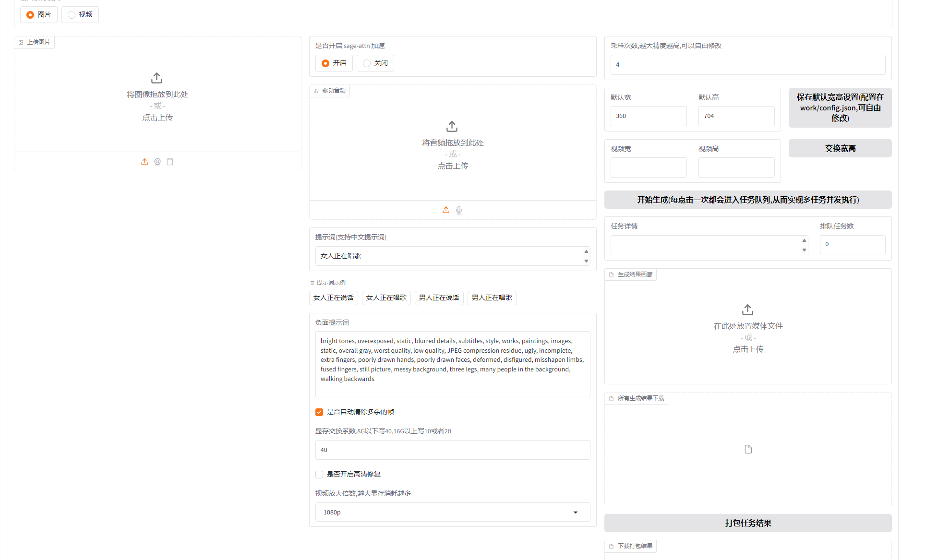Click upload arrow in 驱动音频 drop zone
The height and width of the screenshot is (560, 950).
[452, 126]
